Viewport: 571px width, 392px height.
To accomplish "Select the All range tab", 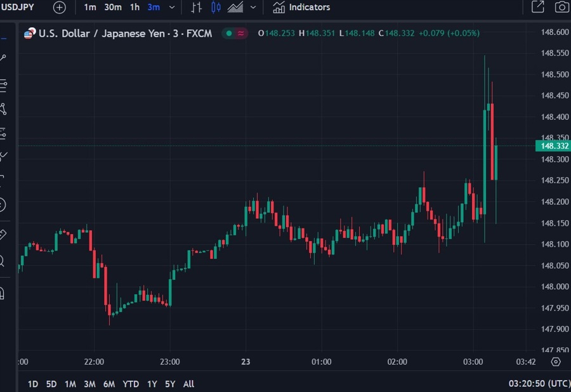I will tap(188, 384).
